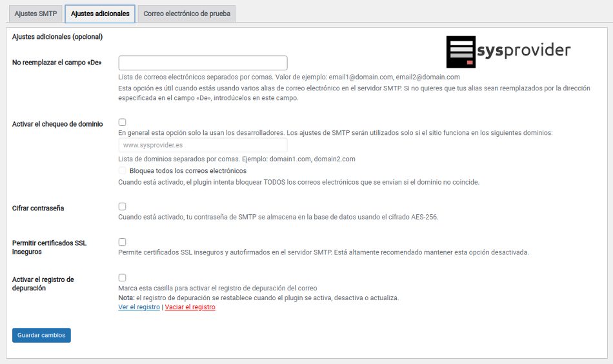Image resolution: width=613 pixels, height=364 pixels.
Task: Tick the Bloquea todos los correos electrónicos checkbox
Action: (x=122, y=170)
